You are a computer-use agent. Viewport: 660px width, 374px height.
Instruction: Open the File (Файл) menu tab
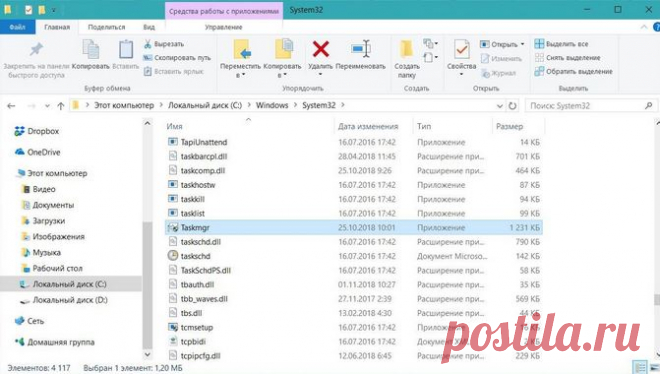click(x=17, y=27)
